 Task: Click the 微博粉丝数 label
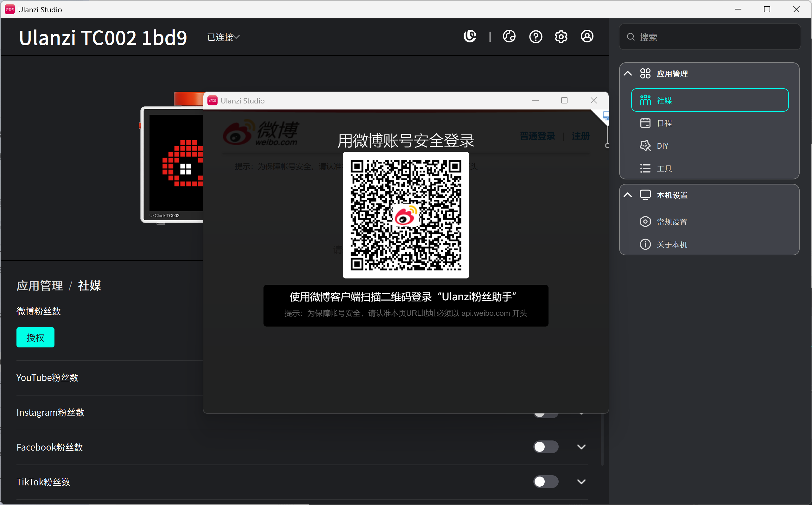pos(38,311)
